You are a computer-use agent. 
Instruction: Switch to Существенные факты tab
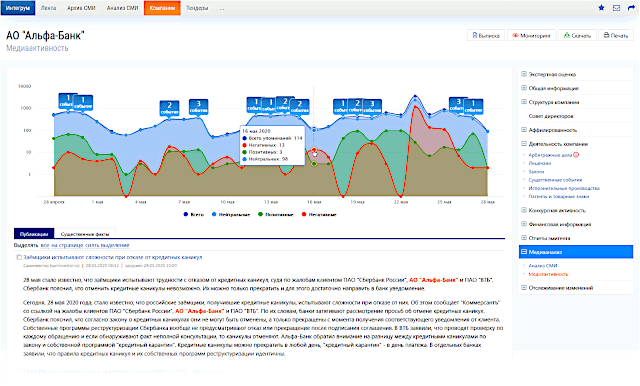coord(85,234)
